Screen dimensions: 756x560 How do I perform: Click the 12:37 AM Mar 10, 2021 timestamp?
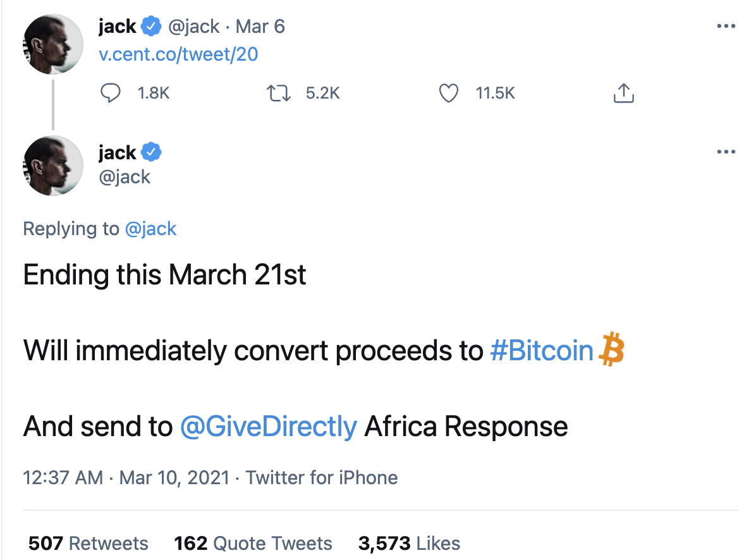coord(126,477)
